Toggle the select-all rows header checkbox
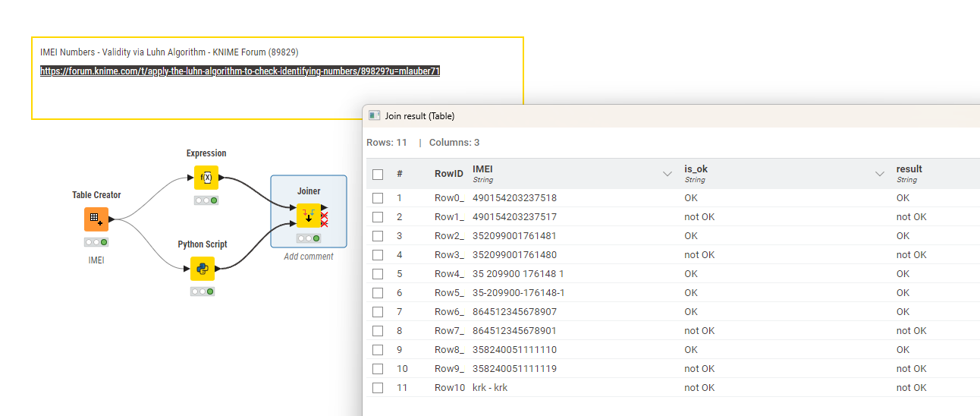 [x=378, y=174]
